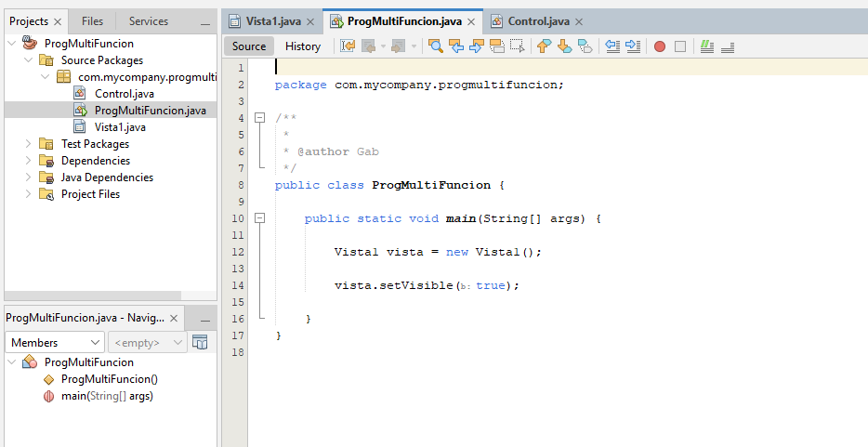Click the Find Selection magnifier icon
Viewport: 868px width, 447px height.
(x=436, y=46)
